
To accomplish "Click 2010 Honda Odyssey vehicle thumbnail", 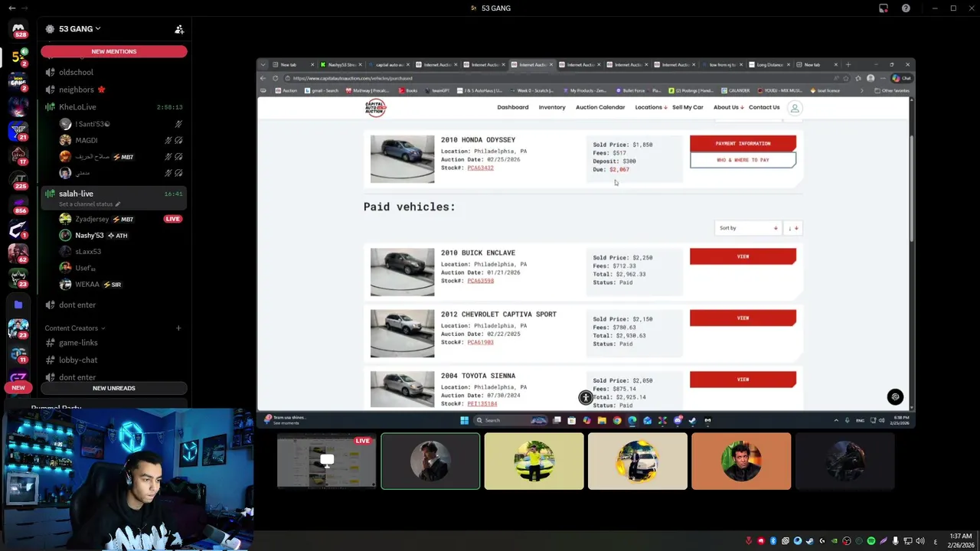I will [402, 159].
